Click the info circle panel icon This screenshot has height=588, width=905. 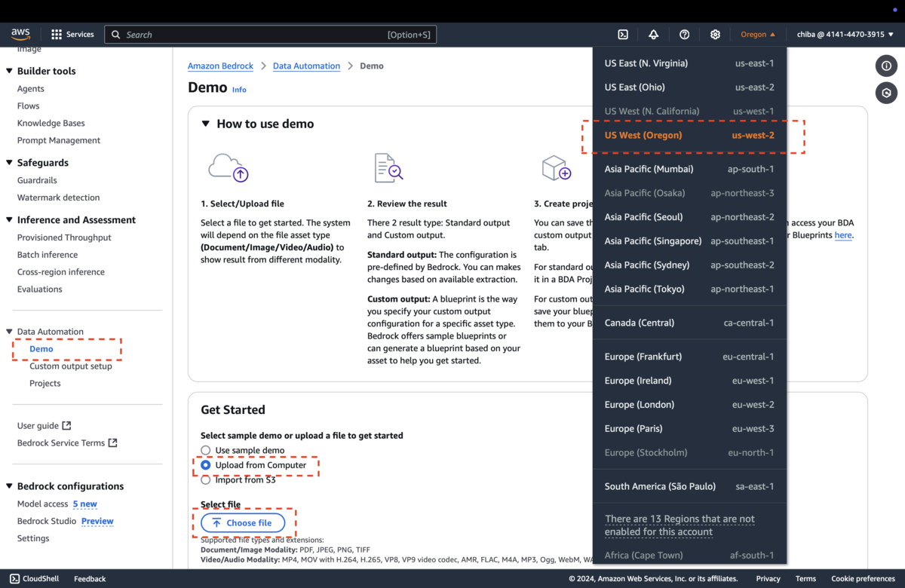[x=886, y=66]
